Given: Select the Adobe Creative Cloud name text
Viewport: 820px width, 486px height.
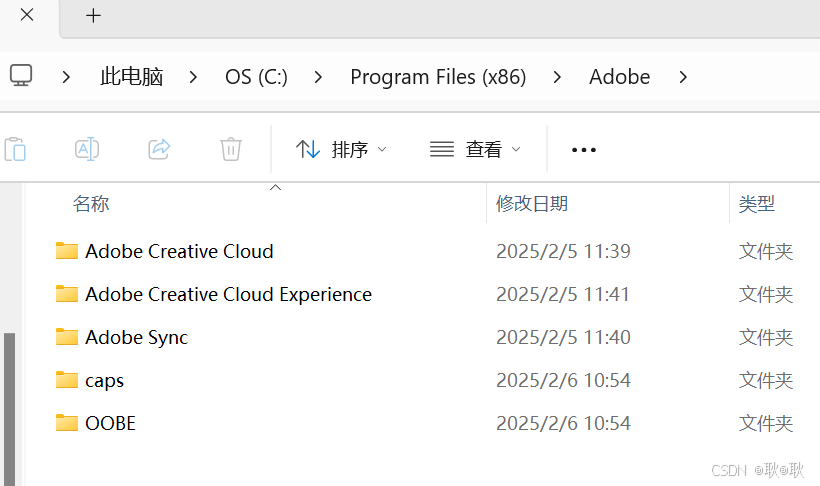Looking at the screenshot, I should click(179, 251).
